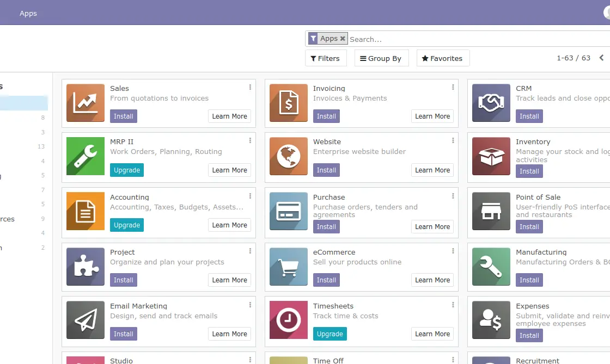Screen dimensions: 610x364
Task: Install the Project app
Action: pos(123,280)
